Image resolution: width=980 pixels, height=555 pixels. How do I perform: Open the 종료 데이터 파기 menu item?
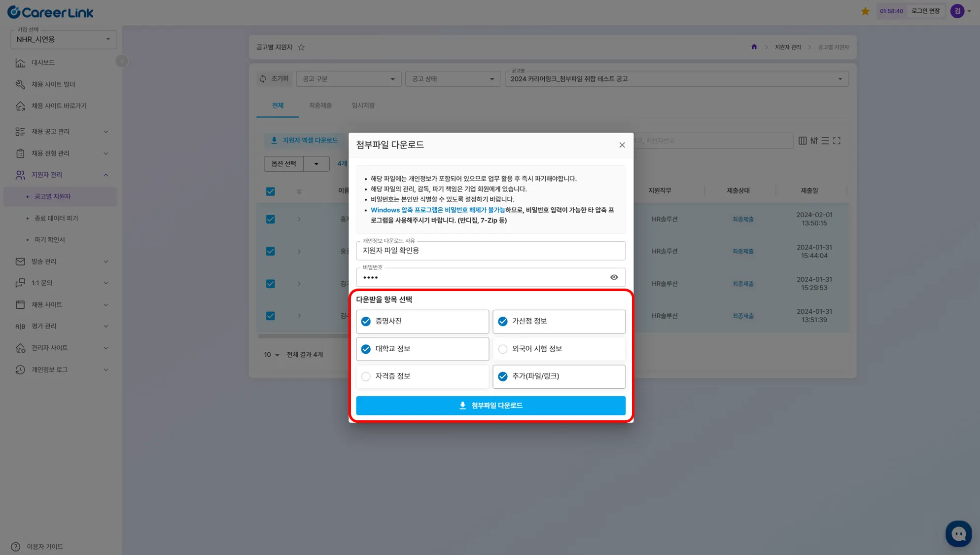(56, 218)
